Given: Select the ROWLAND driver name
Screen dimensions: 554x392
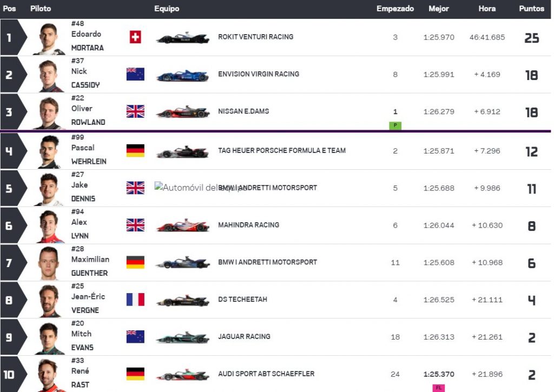Looking at the screenshot, I should 88,122.
